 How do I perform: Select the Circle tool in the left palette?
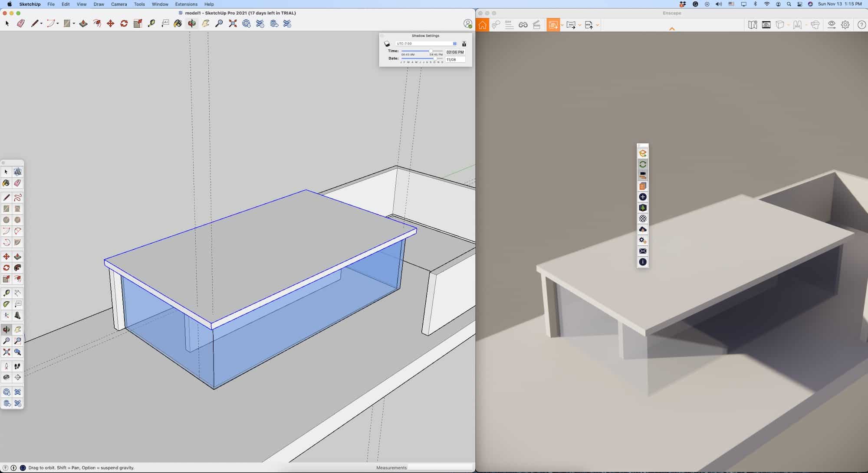[x=7, y=220]
